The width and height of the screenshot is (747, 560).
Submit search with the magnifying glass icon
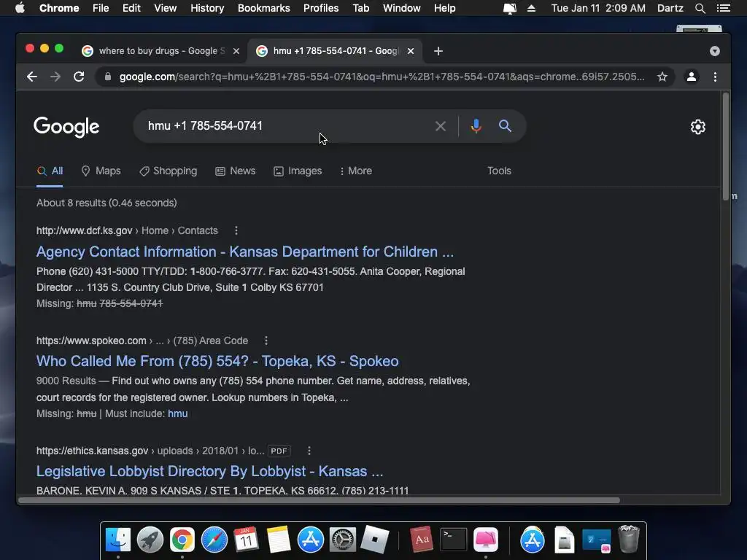[505, 126]
